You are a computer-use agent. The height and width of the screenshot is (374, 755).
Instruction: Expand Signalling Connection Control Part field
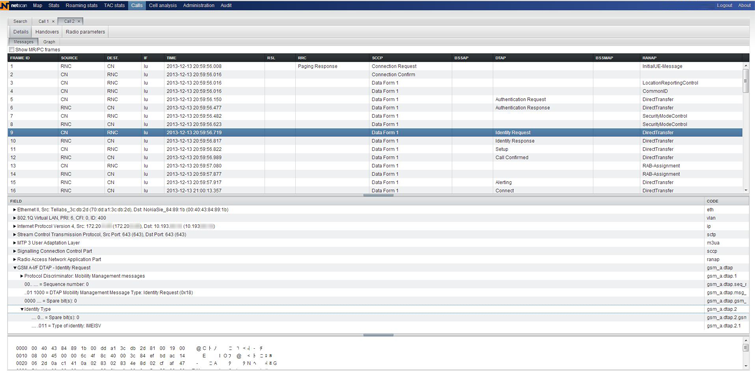14,251
